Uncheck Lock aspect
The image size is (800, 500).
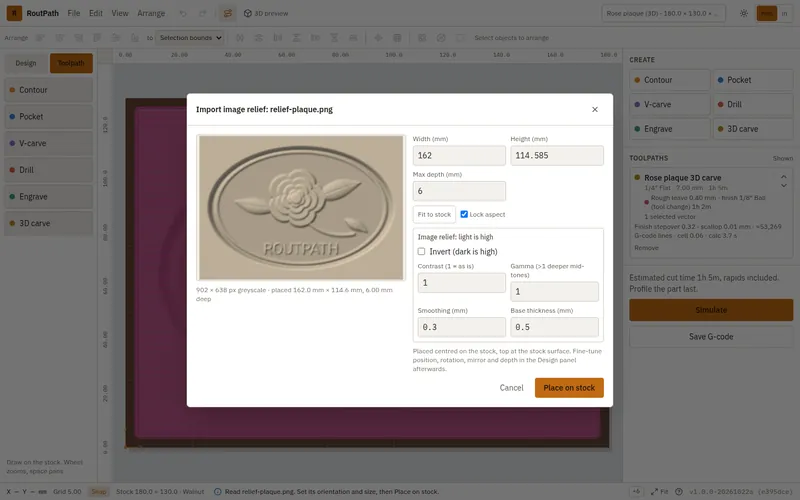464,214
